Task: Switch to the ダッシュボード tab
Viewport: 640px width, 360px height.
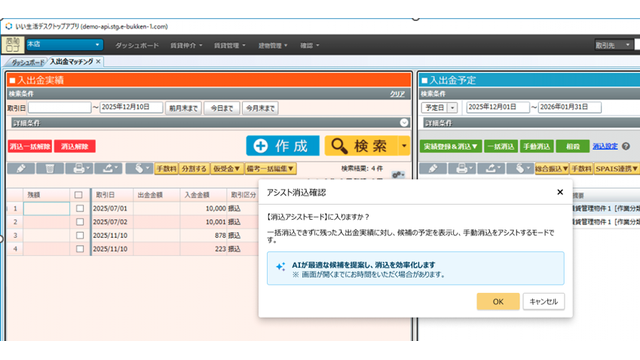Action: (27, 62)
